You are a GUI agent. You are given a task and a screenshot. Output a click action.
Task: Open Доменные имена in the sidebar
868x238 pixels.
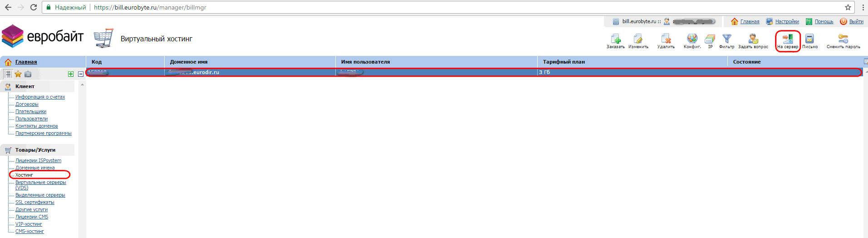click(35, 168)
